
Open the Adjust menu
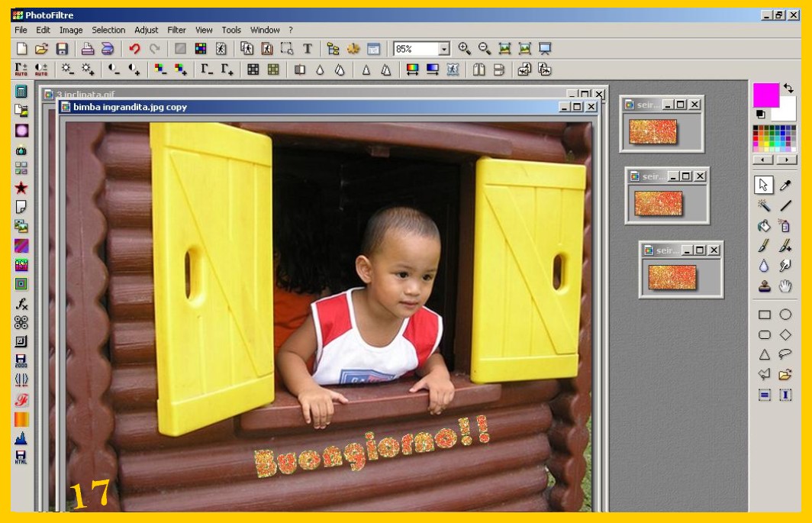pos(146,30)
